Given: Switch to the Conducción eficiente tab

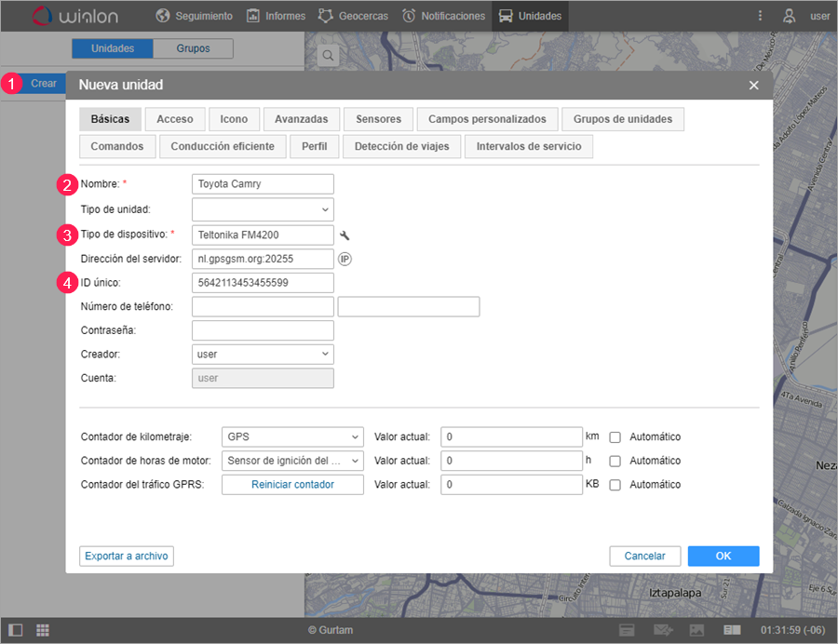Looking at the screenshot, I should (223, 146).
